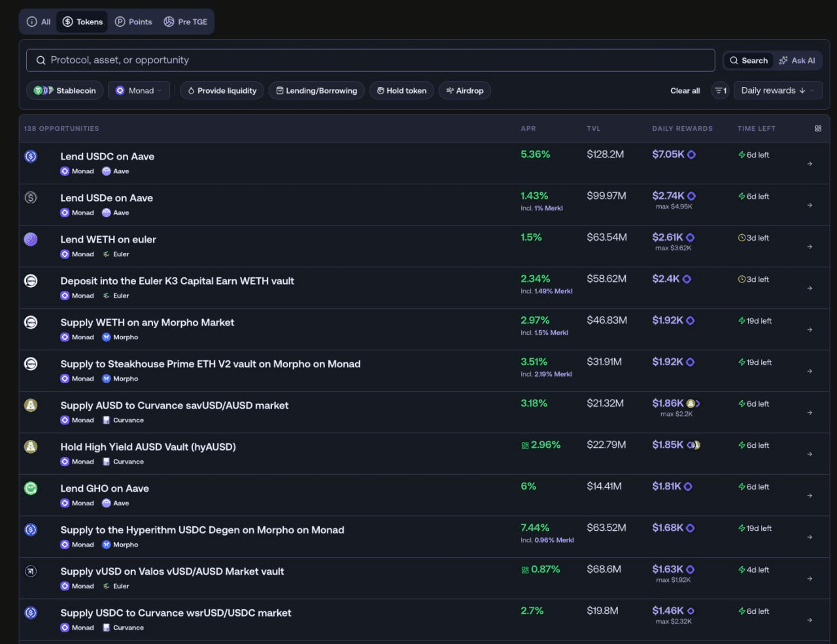Sort by the Daily Rewards column header
Image resolution: width=837 pixels, height=644 pixels.
click(x=682, y=129)
